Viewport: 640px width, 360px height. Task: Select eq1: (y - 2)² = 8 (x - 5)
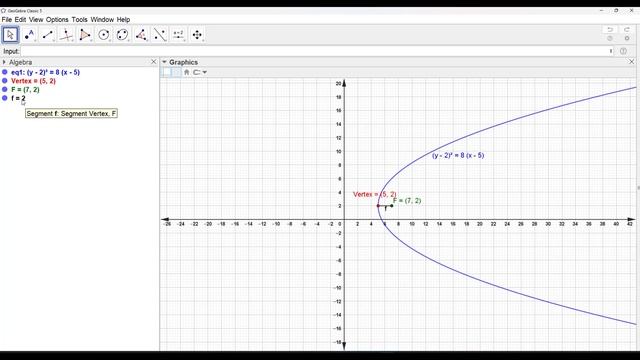tap(45, 72)
